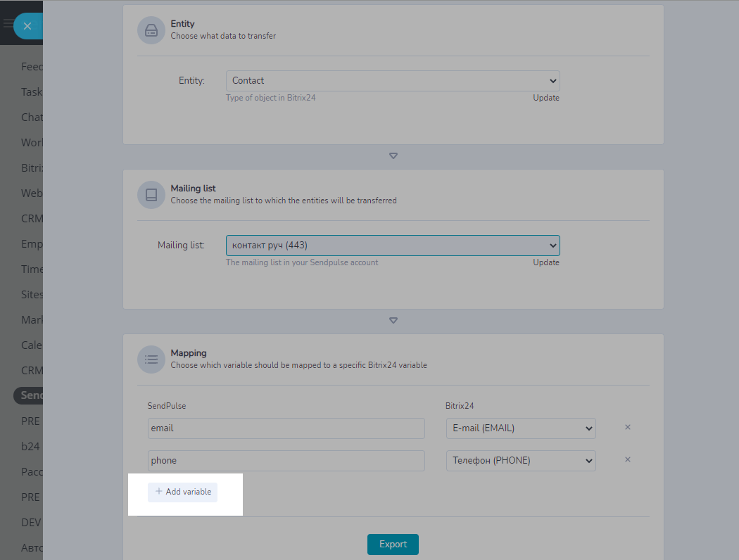Remove the email mapping row
Screen dimensions: 739x560
tap(628, 427)
